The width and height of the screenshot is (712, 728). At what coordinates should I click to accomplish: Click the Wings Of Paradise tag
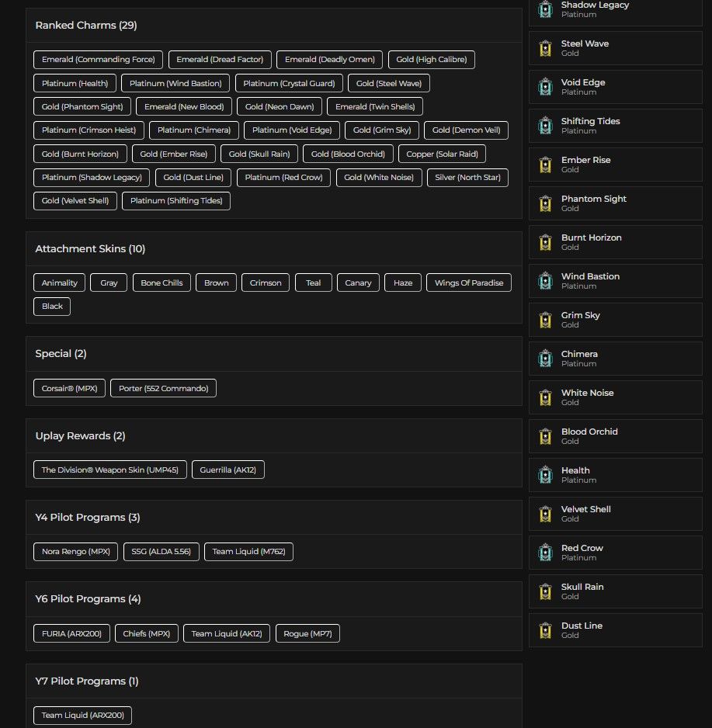pos(469,283)
